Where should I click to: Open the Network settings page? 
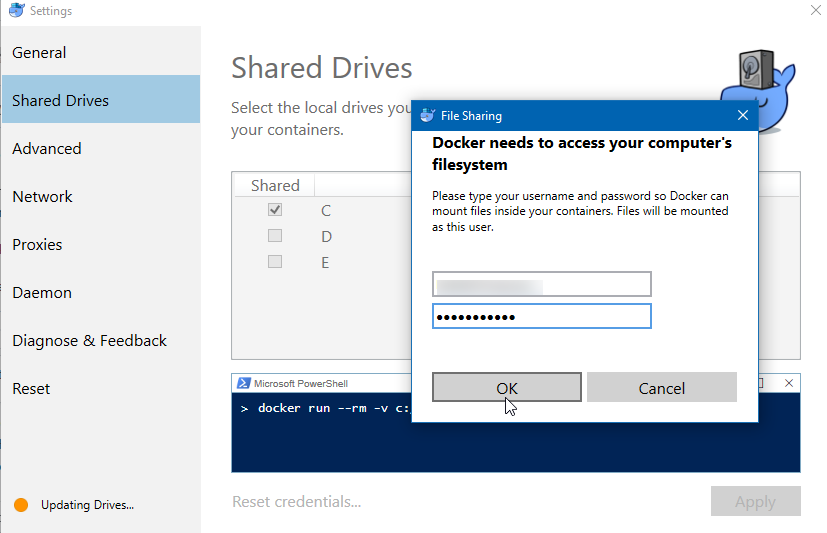100,196
